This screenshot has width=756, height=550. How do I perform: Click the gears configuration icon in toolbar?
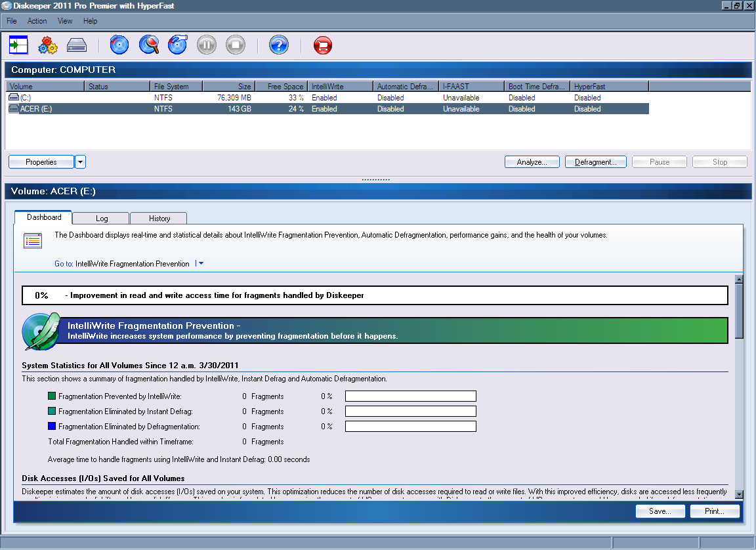(x=48, y=45)
